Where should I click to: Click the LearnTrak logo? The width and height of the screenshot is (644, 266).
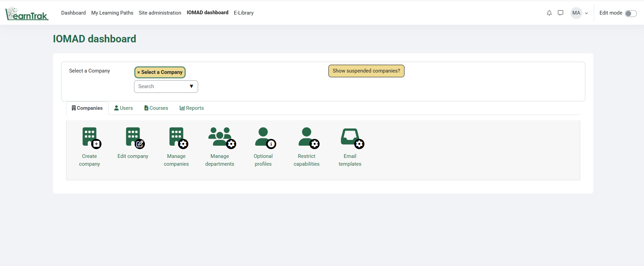[x=27, y=14]
